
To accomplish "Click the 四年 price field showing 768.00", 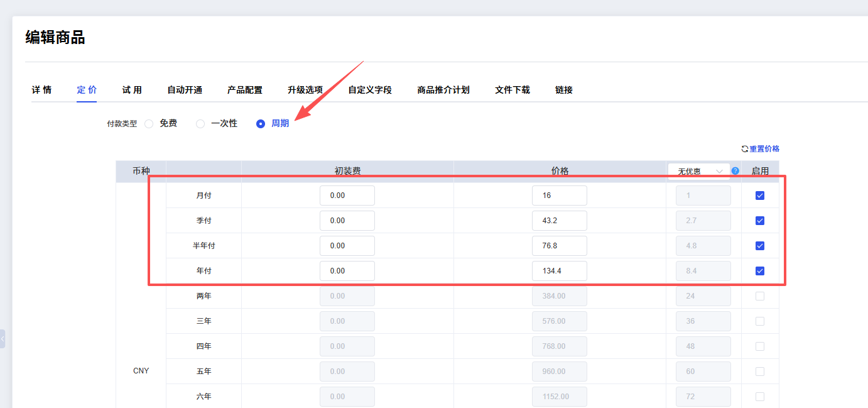I will [x=560, y=346].
